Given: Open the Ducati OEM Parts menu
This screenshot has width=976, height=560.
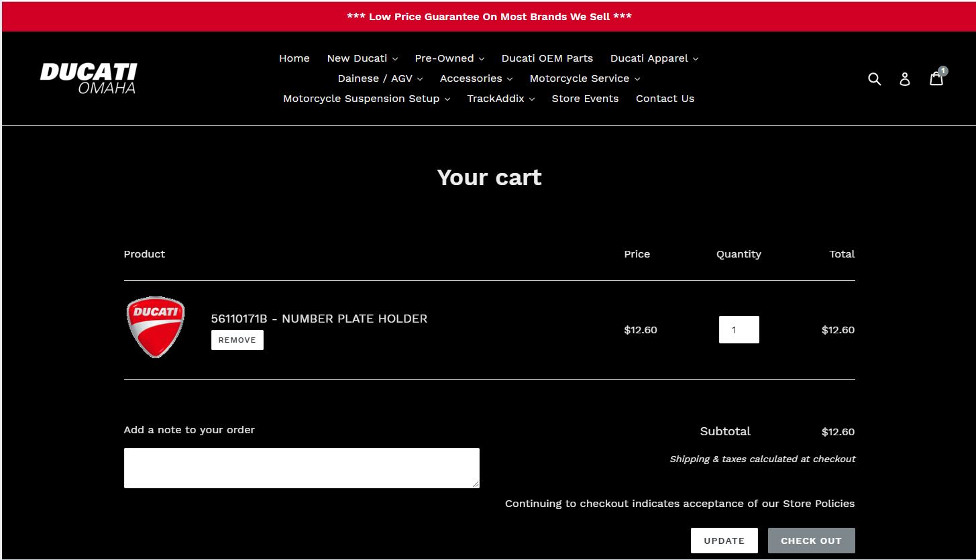Looking at the screenshot, I should (x=547, y=58).
